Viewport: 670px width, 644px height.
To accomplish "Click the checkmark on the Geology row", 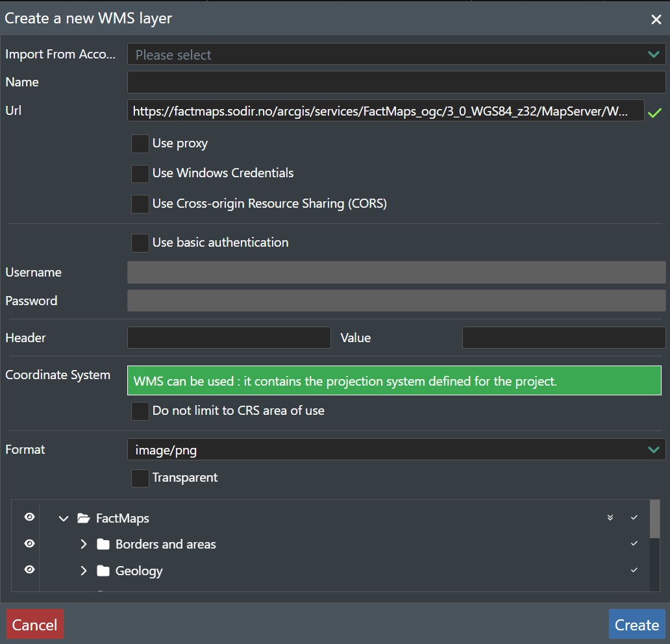I will (x=634, y=570).
